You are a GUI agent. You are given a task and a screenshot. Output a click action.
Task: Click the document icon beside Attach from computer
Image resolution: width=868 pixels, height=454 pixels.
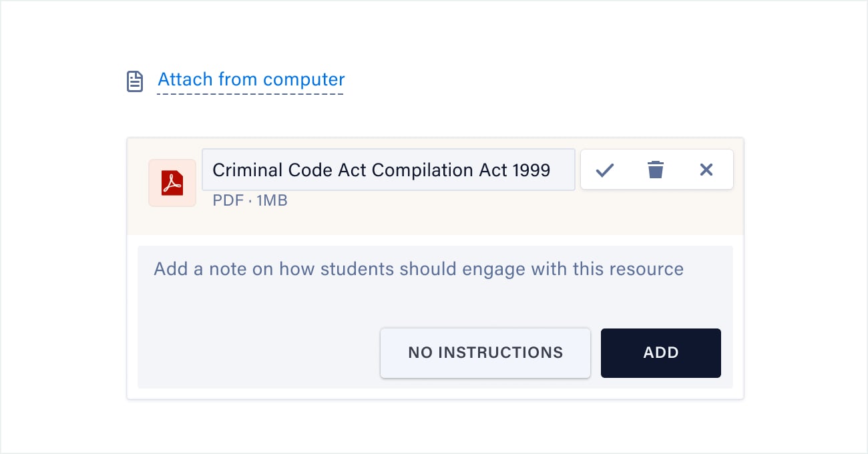point(135,81)
